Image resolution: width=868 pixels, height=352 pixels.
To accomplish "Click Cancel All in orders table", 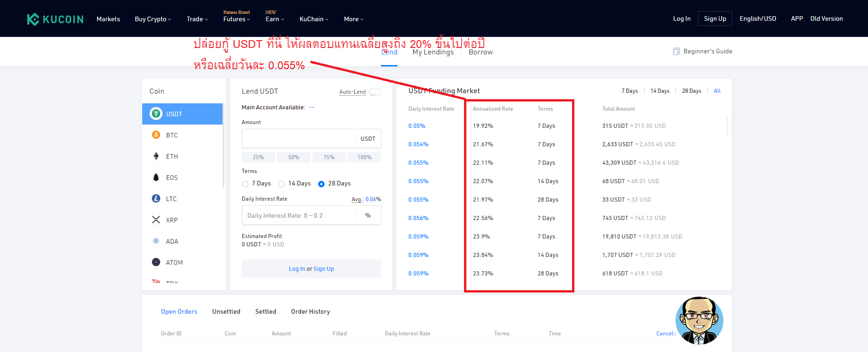I will pyautogui.click(x=666, y=334).
